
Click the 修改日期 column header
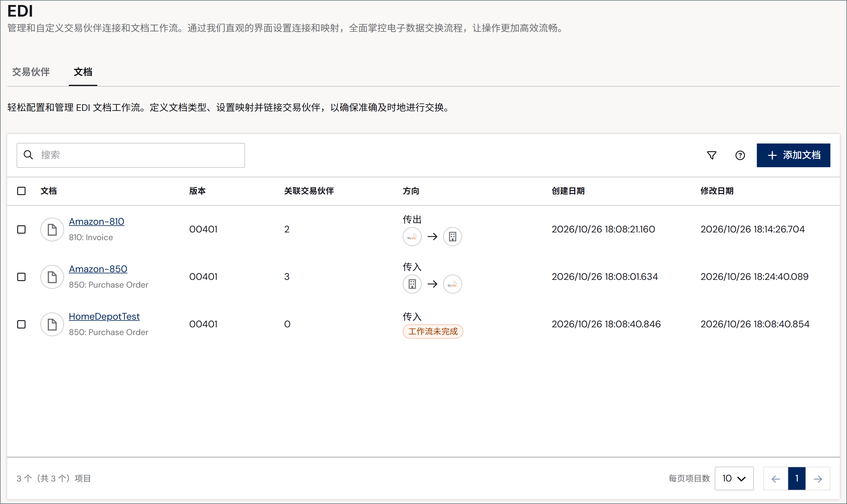[x=717, y=191]
